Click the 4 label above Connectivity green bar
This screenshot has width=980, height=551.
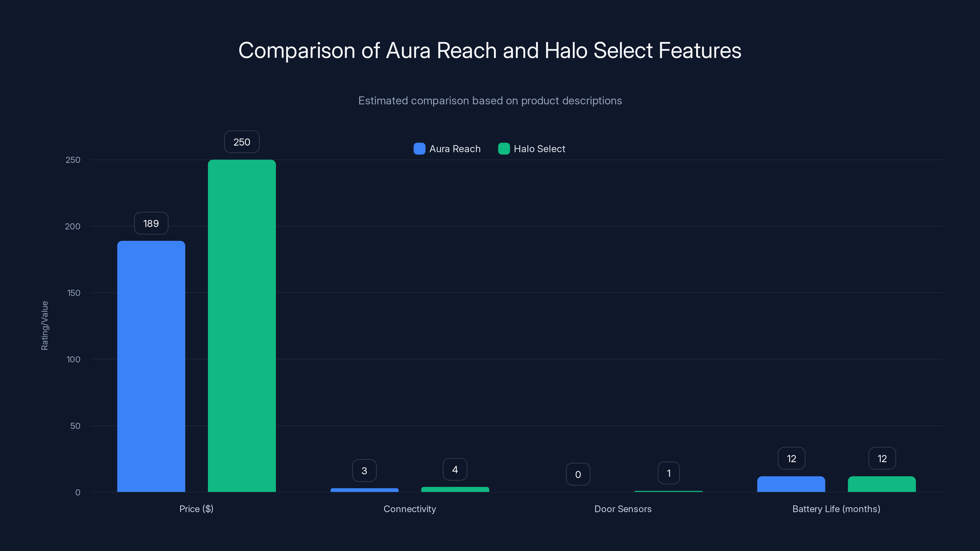click(x=455, y=469)
